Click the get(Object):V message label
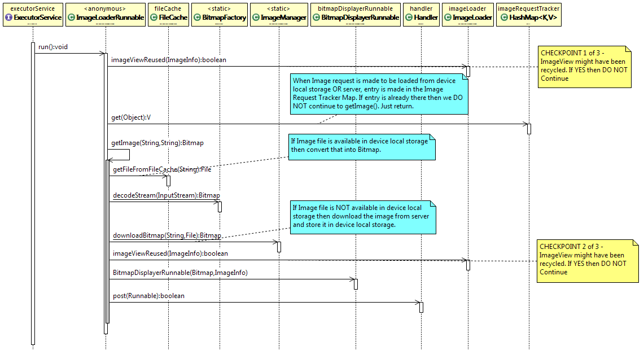644x350 pixels. [x=132, y=117]
